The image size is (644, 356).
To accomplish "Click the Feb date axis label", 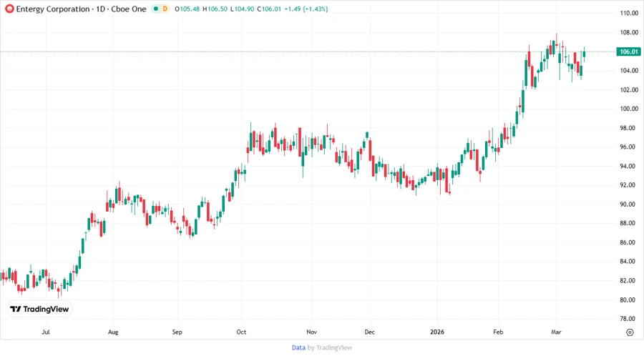I will click(x=498, y=332).
